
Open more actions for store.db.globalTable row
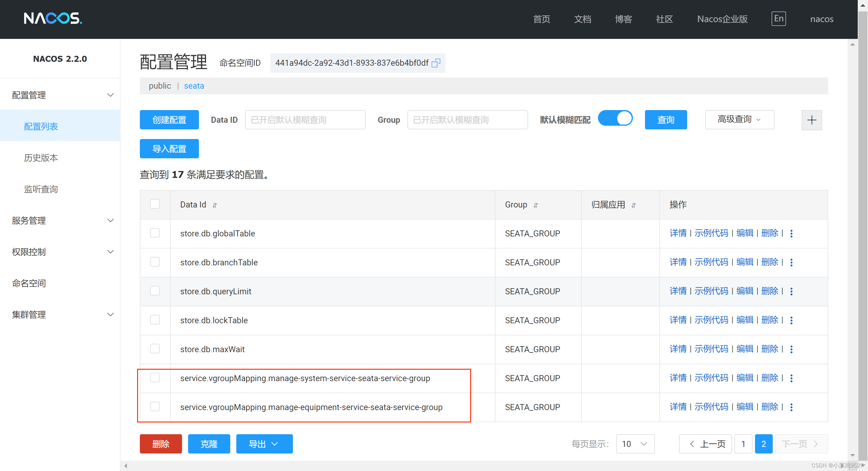coord(791,233)
